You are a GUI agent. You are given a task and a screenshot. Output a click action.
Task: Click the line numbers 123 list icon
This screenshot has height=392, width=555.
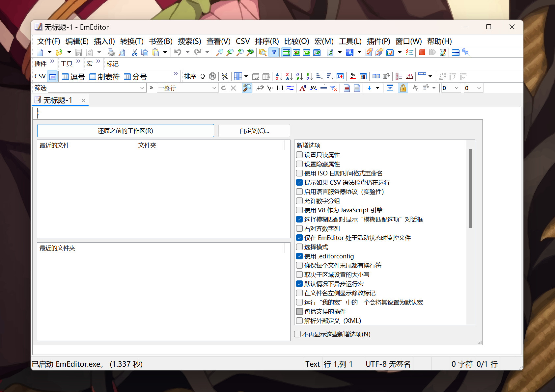coord(399,77)
